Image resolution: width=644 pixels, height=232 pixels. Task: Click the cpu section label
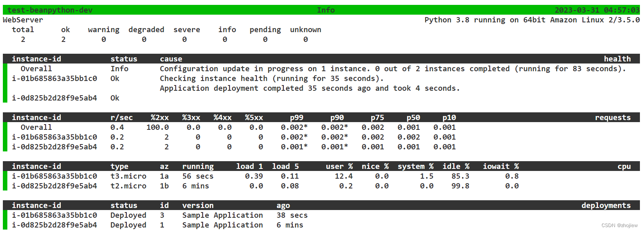[x=624, y=166]
